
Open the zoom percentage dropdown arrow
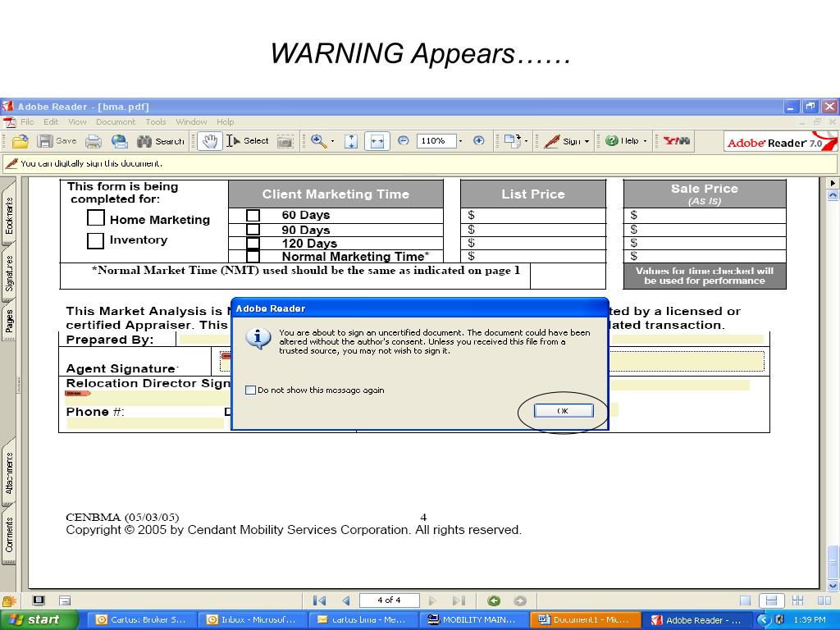coord(461,141)
